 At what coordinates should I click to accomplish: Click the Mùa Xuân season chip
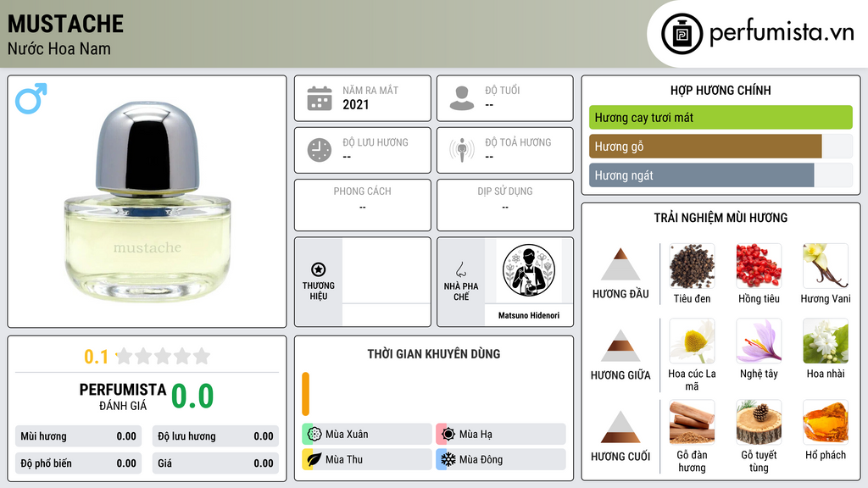tap(367, 435)
